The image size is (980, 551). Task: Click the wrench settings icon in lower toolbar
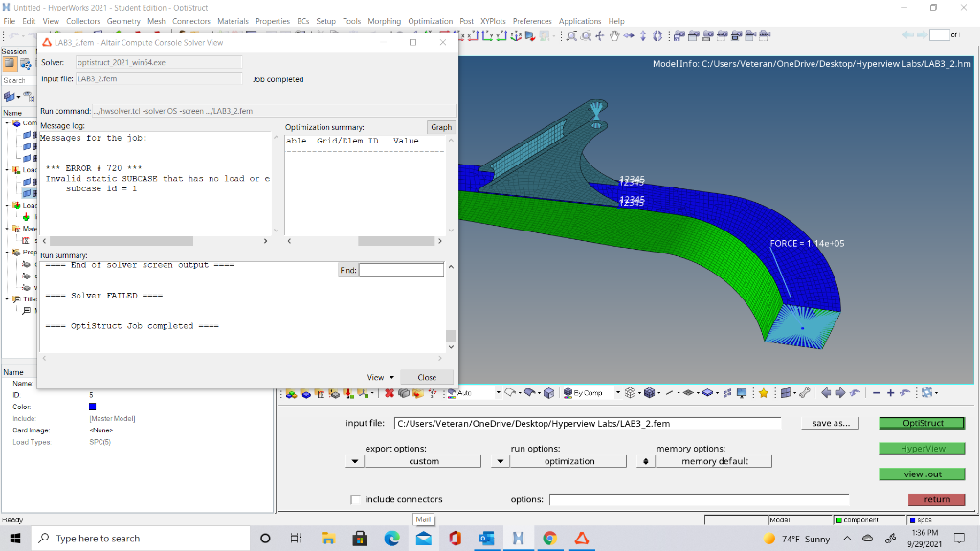tap(805, 393)
